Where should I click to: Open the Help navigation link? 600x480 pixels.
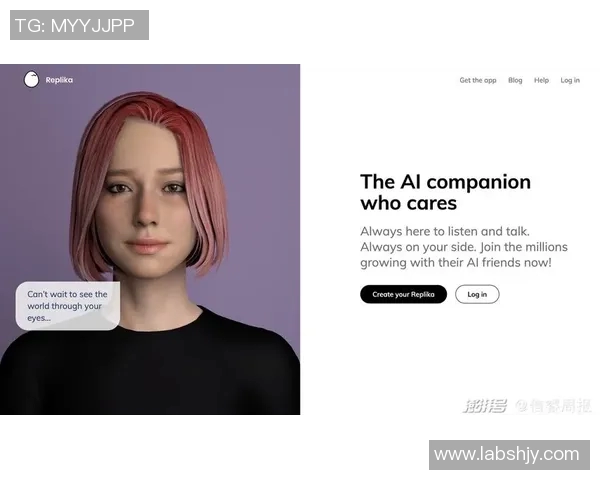tap(541, 80)
